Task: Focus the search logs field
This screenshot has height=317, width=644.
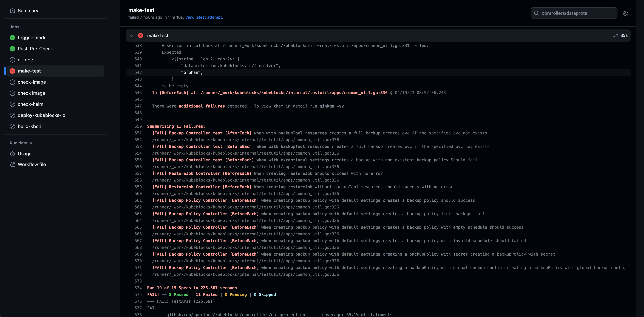Action: 574,13
